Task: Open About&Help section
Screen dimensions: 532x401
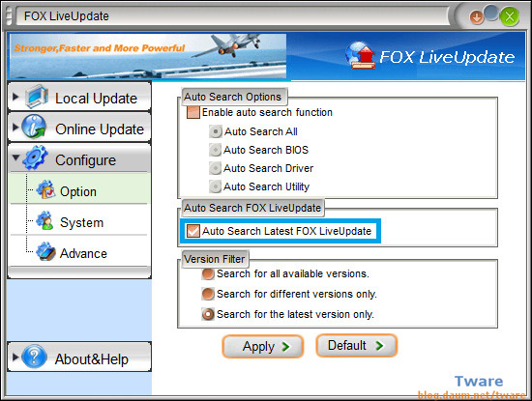Action: pos(79,357)
